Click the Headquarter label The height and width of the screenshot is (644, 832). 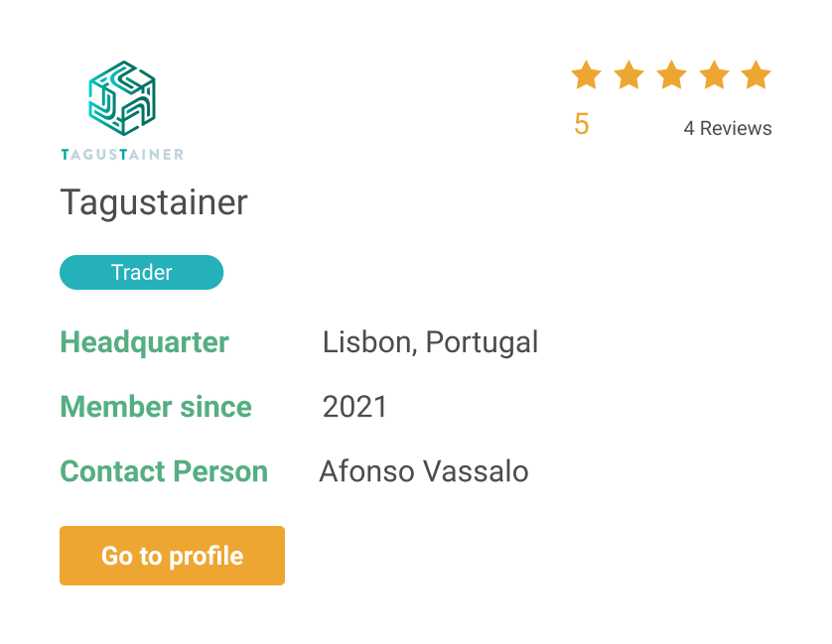click(x=144, y=342)
